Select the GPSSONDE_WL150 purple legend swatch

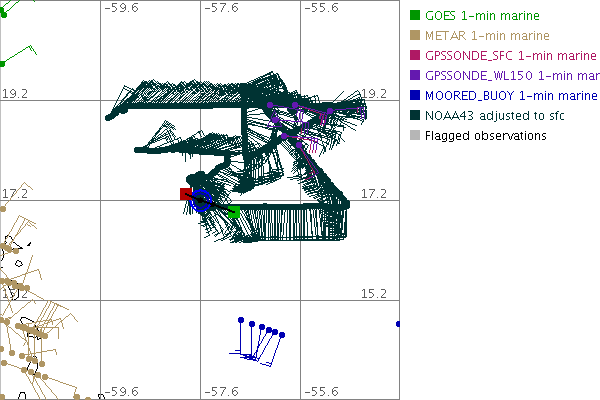coord(415,75)
